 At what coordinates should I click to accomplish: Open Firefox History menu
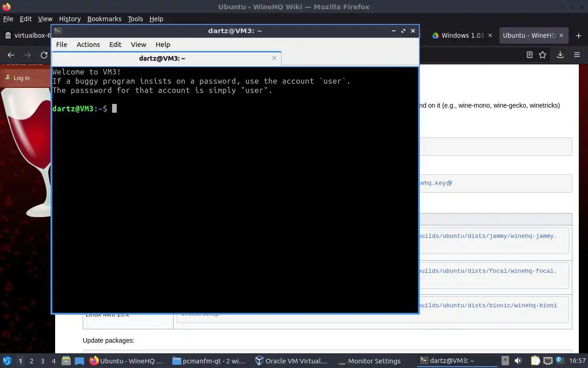click(70, 19)
